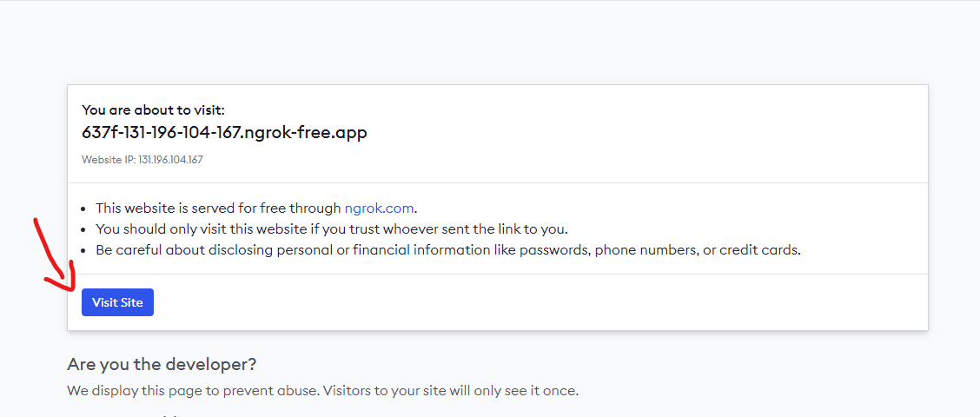Click the 'Are you the developer?' heading
980x417 pixels.
162,364
